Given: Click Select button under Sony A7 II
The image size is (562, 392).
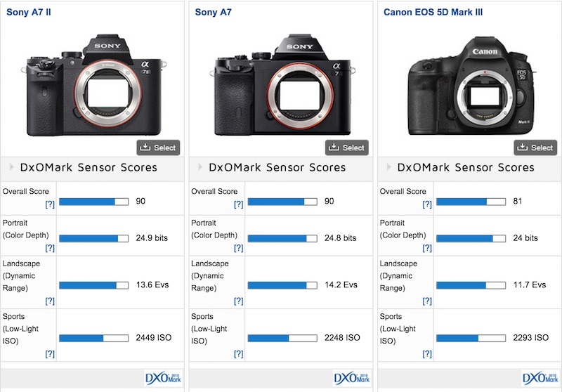Looking at the screenshot, I should pyautogui.click(x=158, y=148).
